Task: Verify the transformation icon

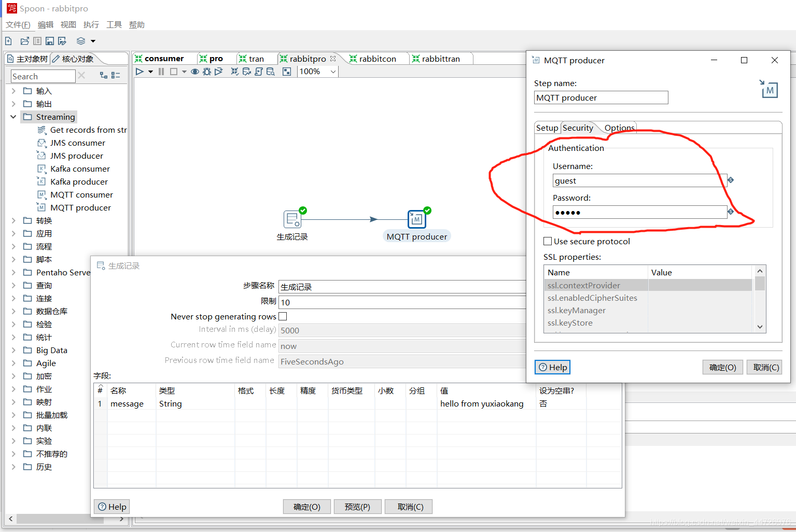Action: point(235,72)
